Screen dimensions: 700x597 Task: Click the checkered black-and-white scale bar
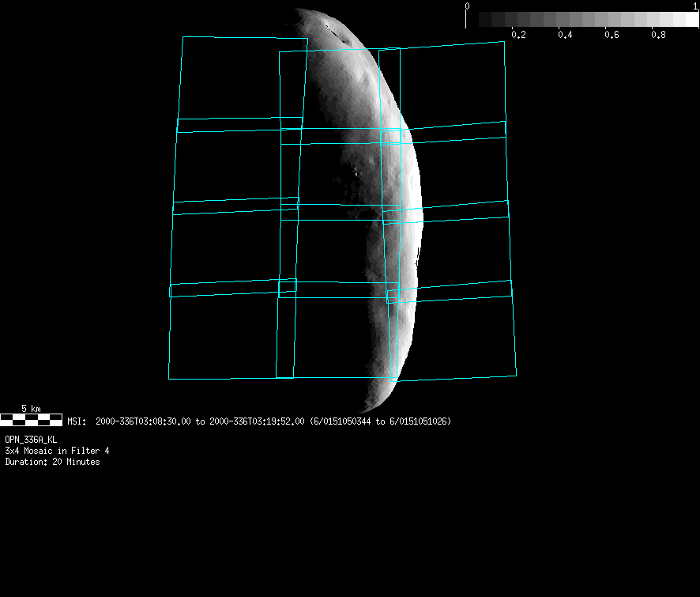coord(31,420)
